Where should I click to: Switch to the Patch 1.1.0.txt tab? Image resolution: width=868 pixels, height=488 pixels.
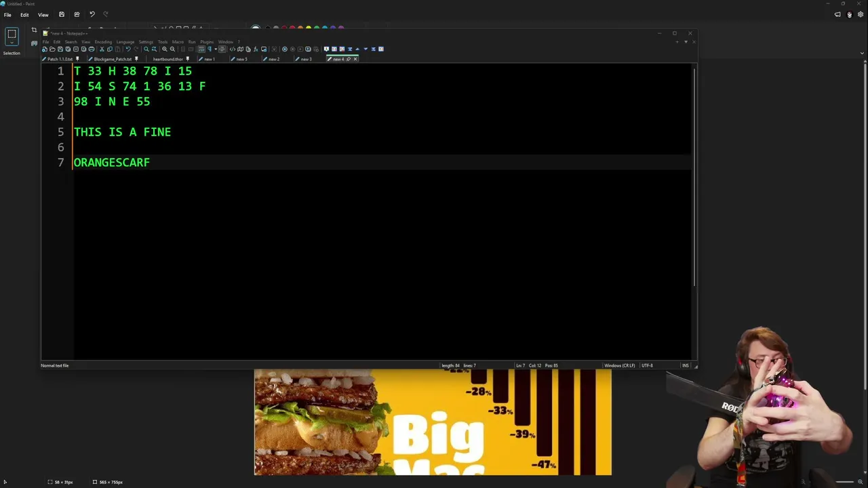pyautogui.click(x=61, y=59)
